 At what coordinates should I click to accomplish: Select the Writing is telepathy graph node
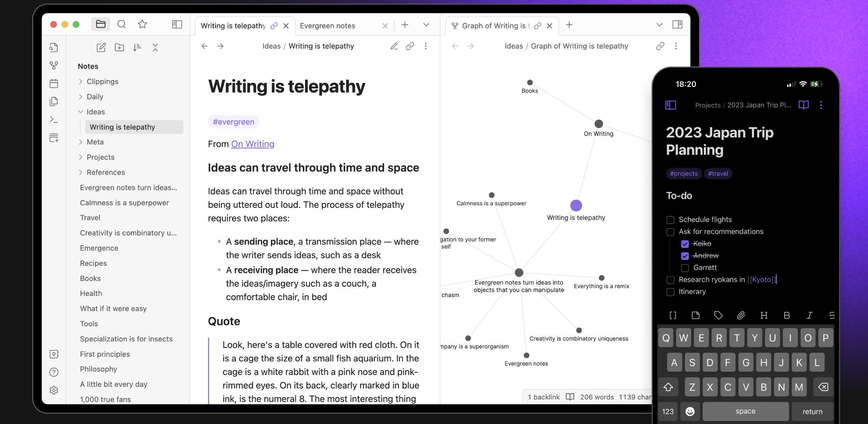(x=576, y=206)
